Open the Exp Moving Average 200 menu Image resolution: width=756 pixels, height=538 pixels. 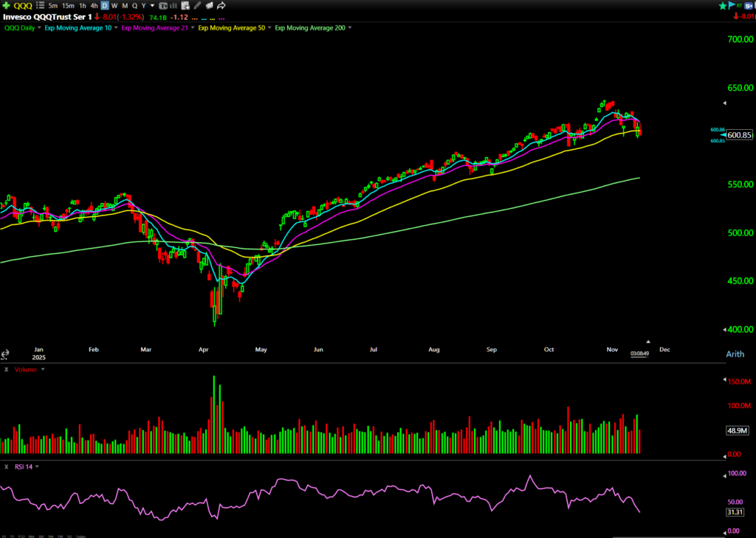click(x=350, y=28)
